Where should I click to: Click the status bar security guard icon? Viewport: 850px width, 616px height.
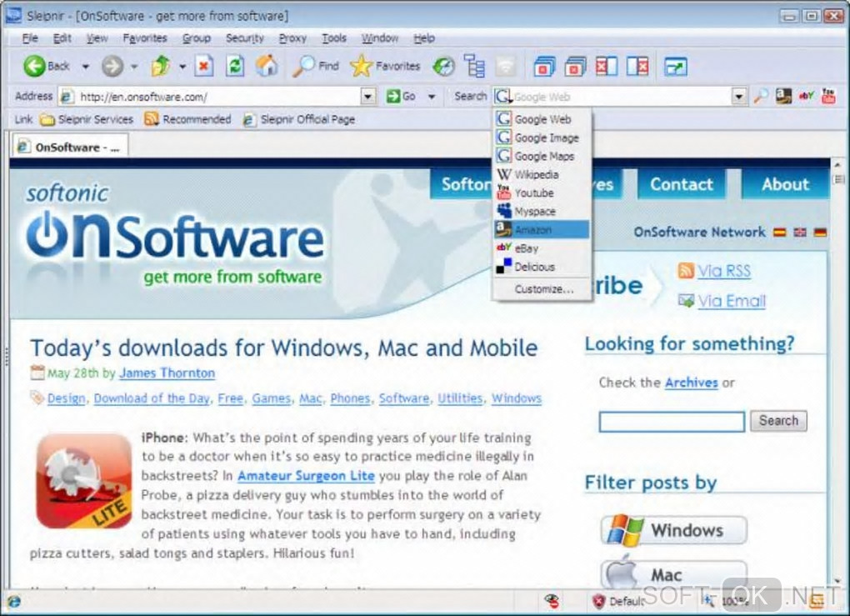552,600
